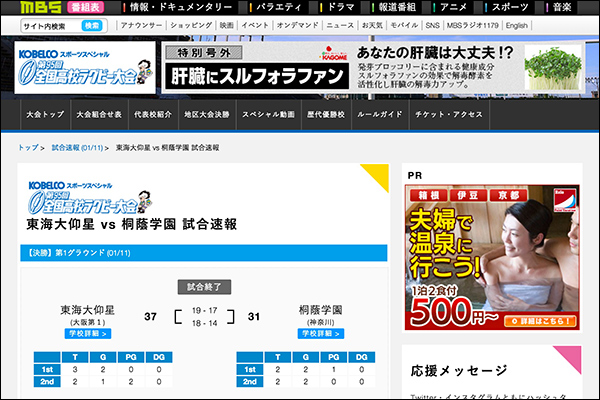The image size is (600, 400).
Task: Click the MBS logo in header
Action: 31,7
